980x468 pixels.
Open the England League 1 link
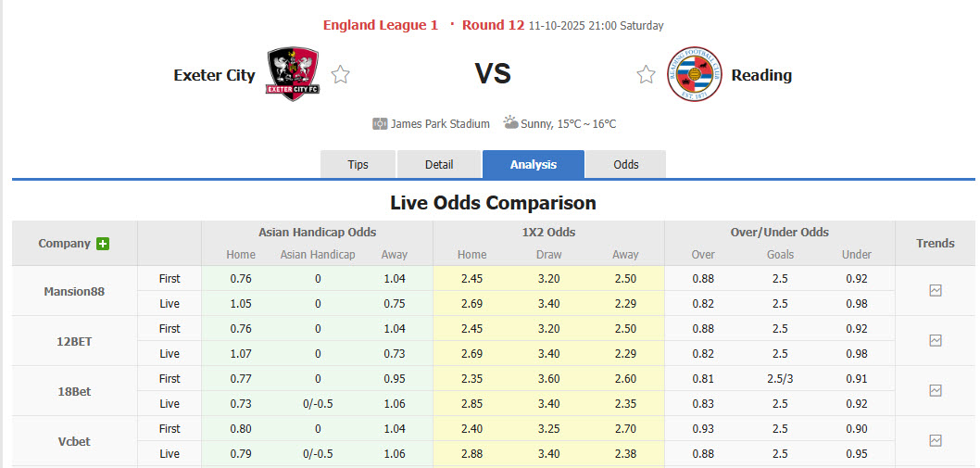[x=381, y=25]
